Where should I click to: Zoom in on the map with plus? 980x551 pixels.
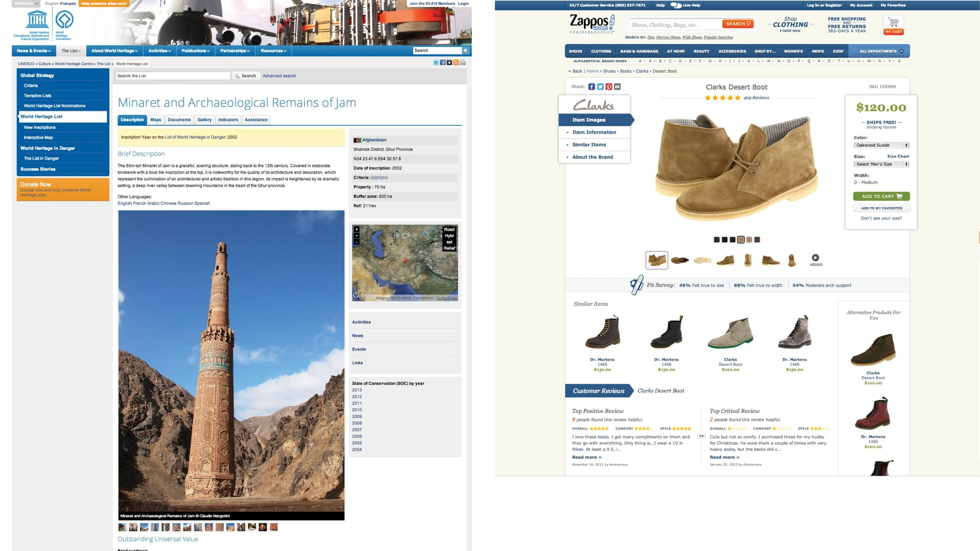tap(356, 229)
